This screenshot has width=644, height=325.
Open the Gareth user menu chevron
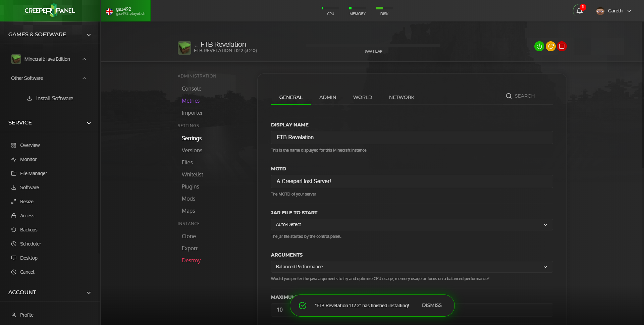629,11
